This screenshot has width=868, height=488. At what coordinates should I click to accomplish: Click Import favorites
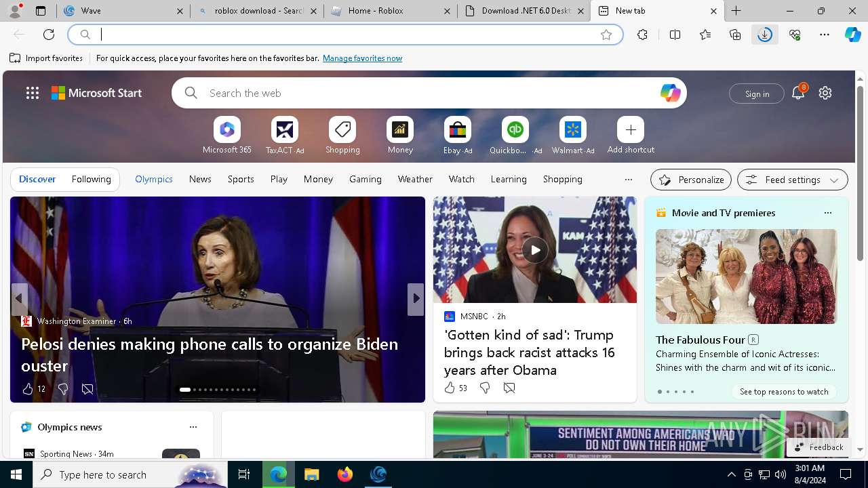(46, 58)
